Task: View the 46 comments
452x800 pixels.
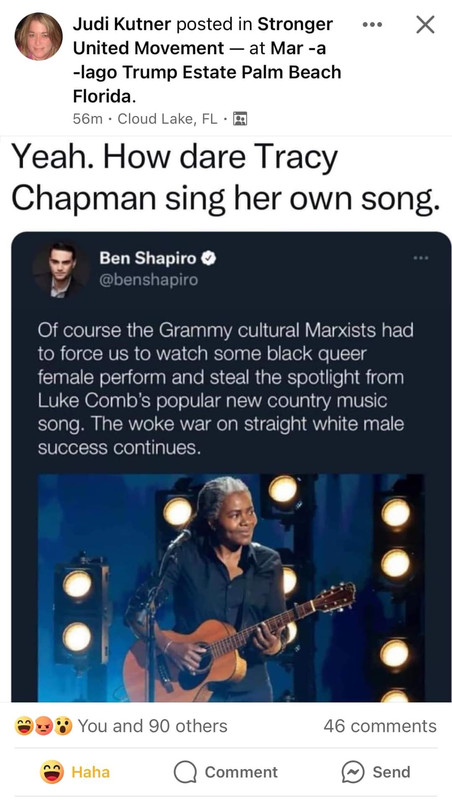Action: [380, 726]
